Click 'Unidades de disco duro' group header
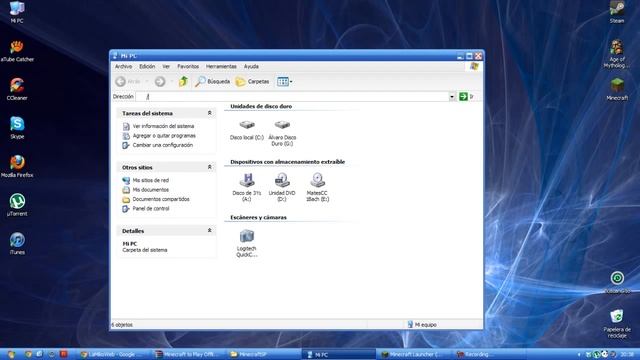Image resolution: width=640 pixels, height=360 pixels. click(261, 106)
